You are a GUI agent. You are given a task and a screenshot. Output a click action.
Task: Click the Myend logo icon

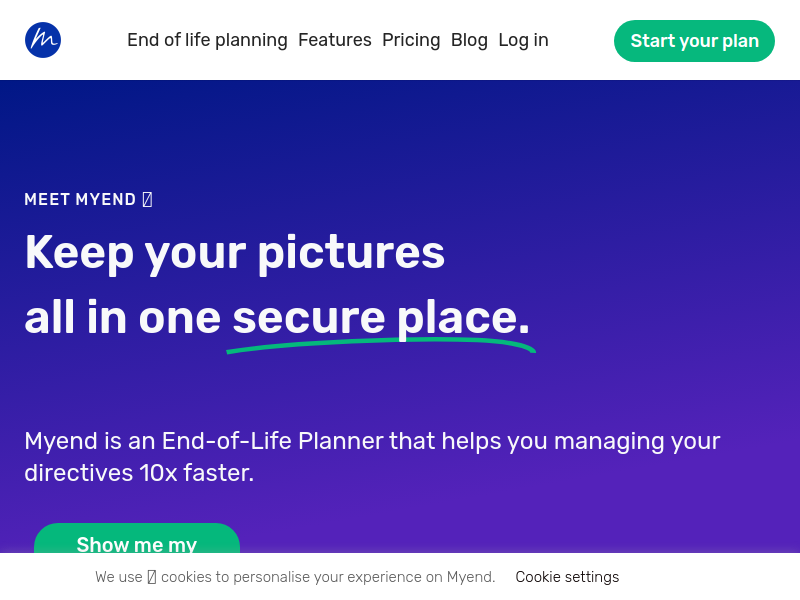coord(43,40)
